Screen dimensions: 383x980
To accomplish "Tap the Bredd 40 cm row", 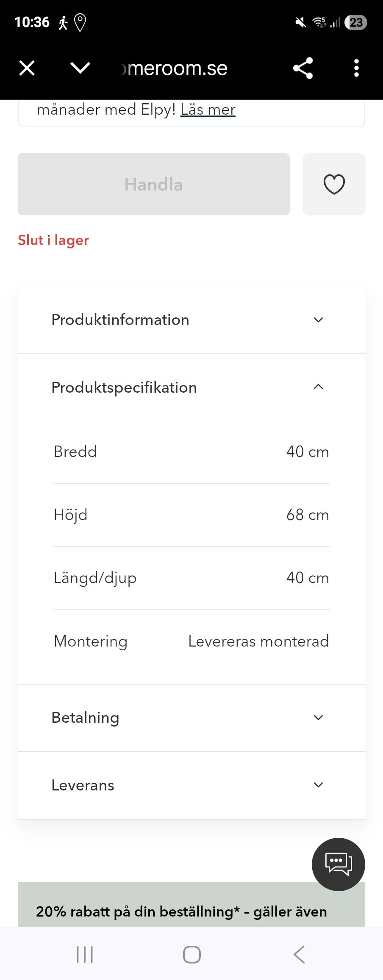I will [x=191, y=452].
